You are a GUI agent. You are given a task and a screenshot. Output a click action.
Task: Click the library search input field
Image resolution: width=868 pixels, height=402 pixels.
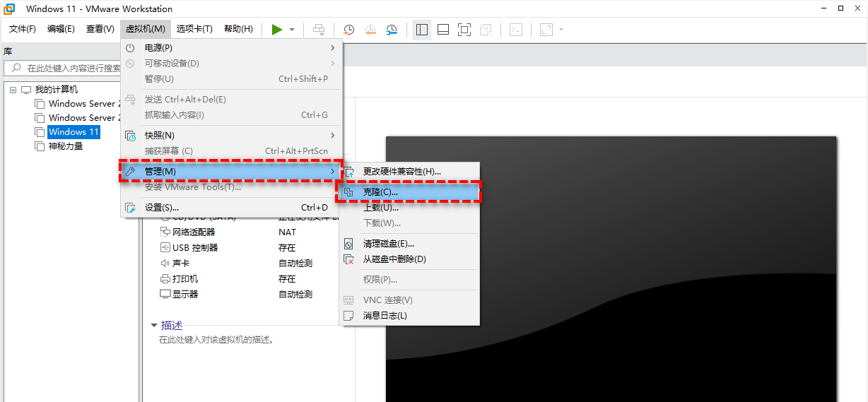pyautogui.click(x=71, y=69)
